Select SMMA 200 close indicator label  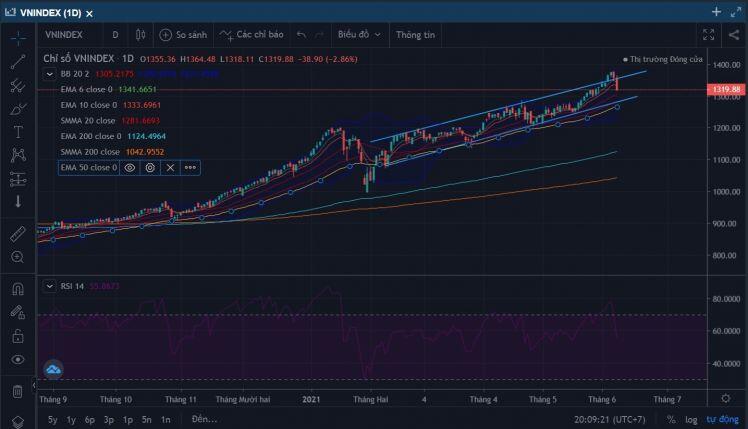90,152
